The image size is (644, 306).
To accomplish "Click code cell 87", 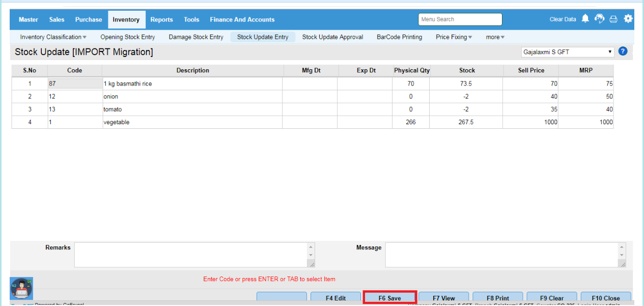I will pyautogui.click(x=75, y=84).
